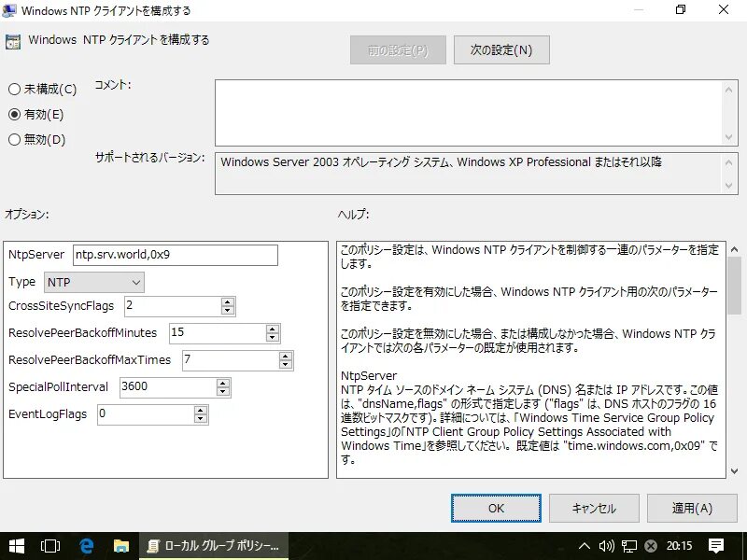Click help panel scroll-down arrow
Image resolution: width=747 pixels, height=560 pixels.
coord(734,471)
